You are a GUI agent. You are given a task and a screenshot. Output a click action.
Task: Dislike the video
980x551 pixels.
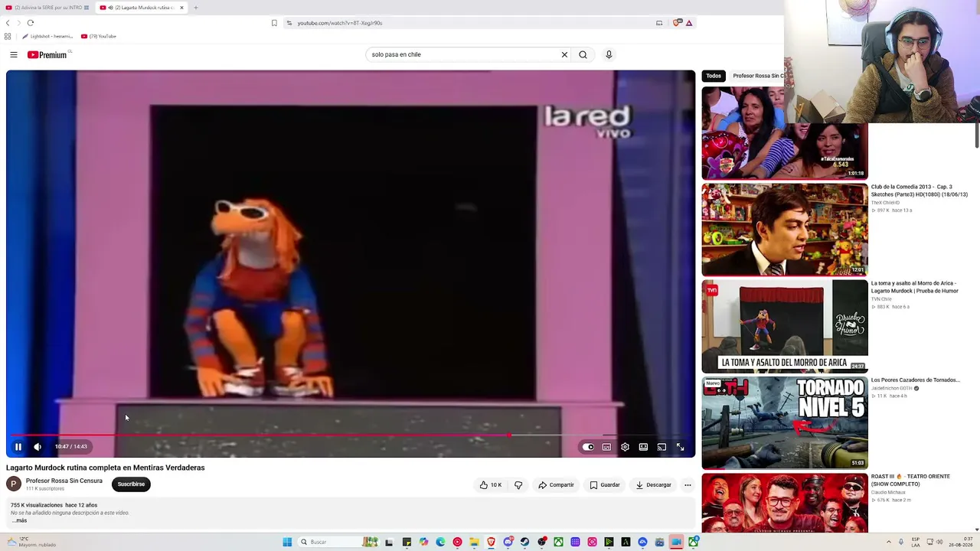tap(518, 484)
